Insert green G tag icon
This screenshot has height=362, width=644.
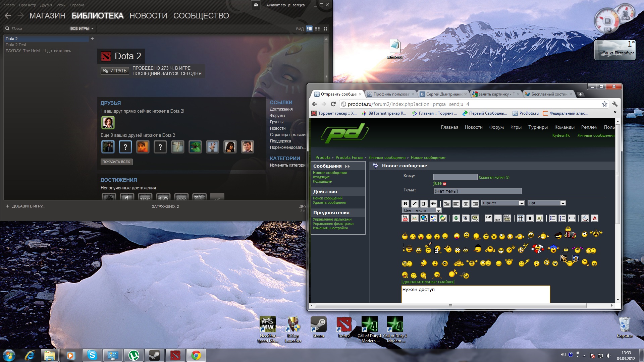(456, 218)
